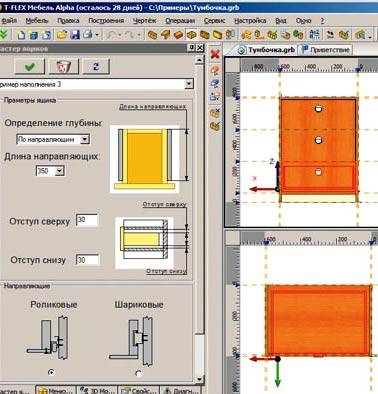Create a new document with the blank page icon
Viewport: 378px width, 394px height.
21,34
